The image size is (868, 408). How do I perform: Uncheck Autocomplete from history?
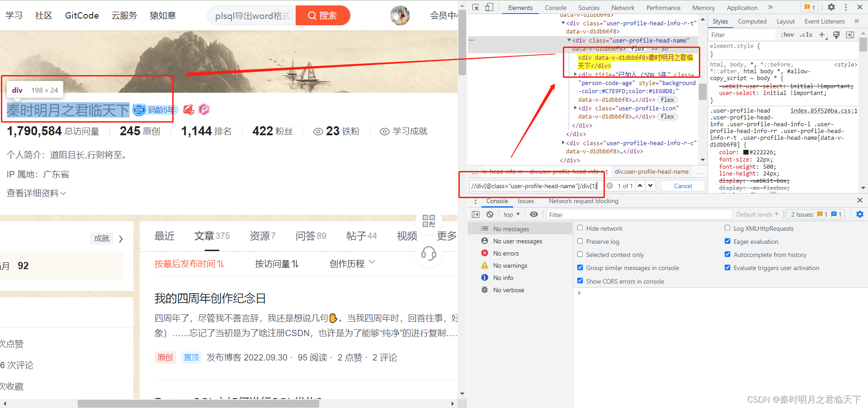click(x=727, y=254)
